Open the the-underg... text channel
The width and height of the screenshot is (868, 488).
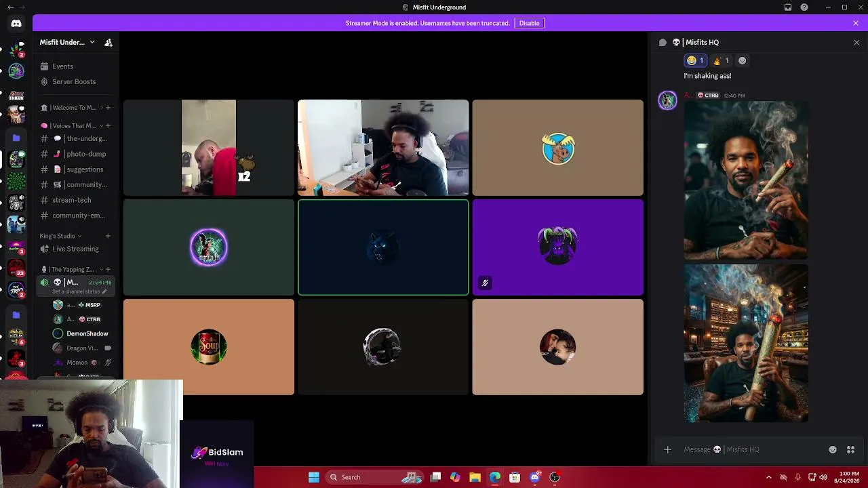[x=75, y=138]
